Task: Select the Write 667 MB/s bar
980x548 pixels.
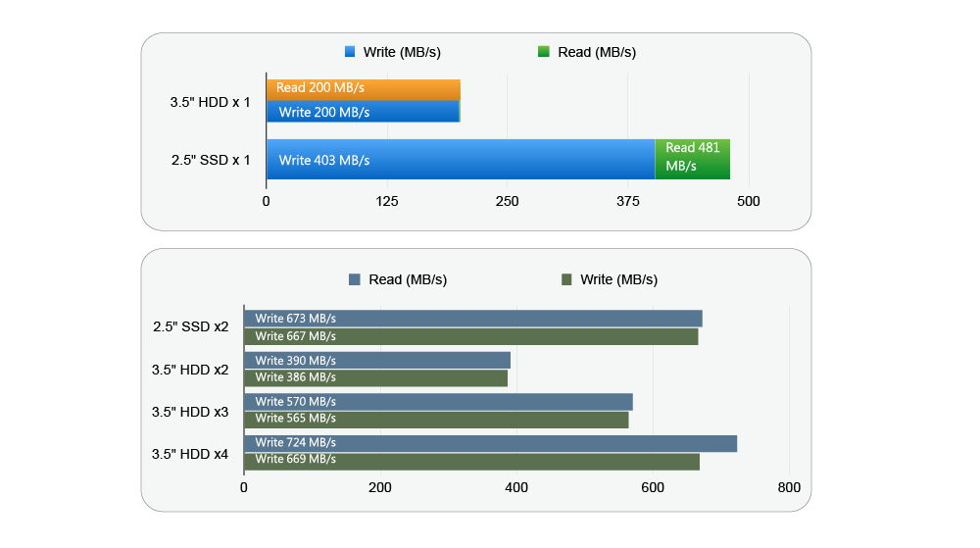Action: 470,336
